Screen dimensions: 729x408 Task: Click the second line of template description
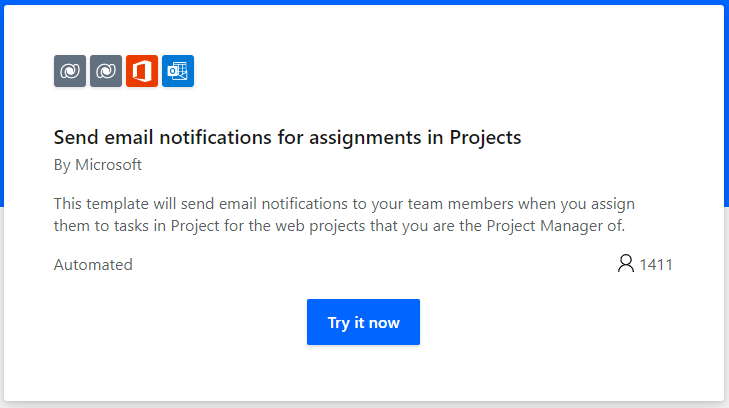point(339,226)
